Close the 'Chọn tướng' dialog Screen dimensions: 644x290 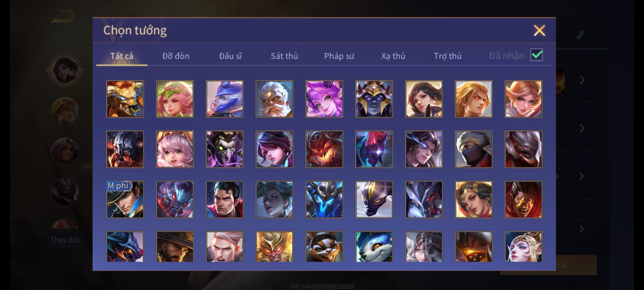coord(539,30)
